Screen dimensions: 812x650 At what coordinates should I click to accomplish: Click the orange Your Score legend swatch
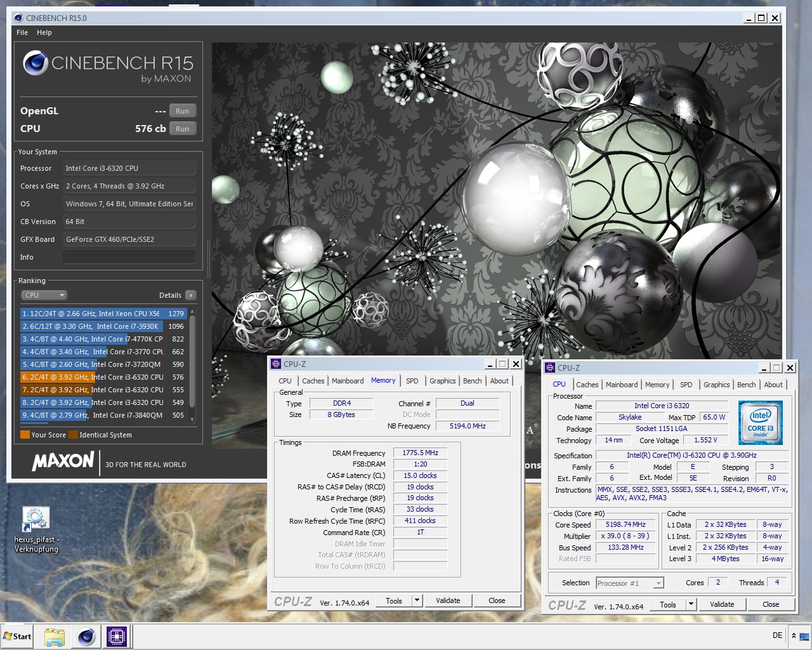[x=25, y=435]
